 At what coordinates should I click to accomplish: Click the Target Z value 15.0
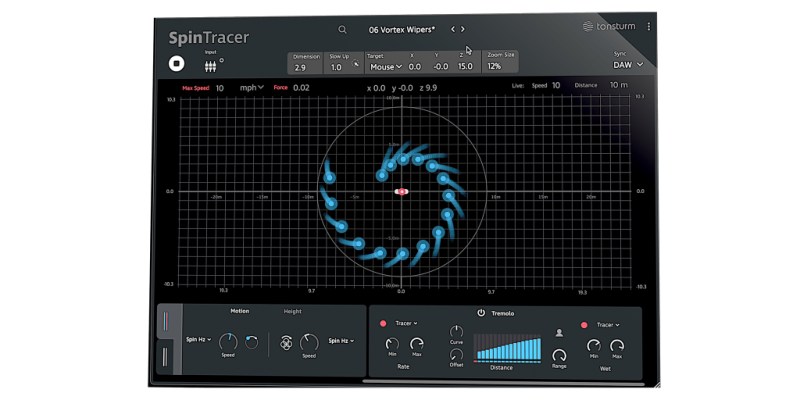(465, 66)
